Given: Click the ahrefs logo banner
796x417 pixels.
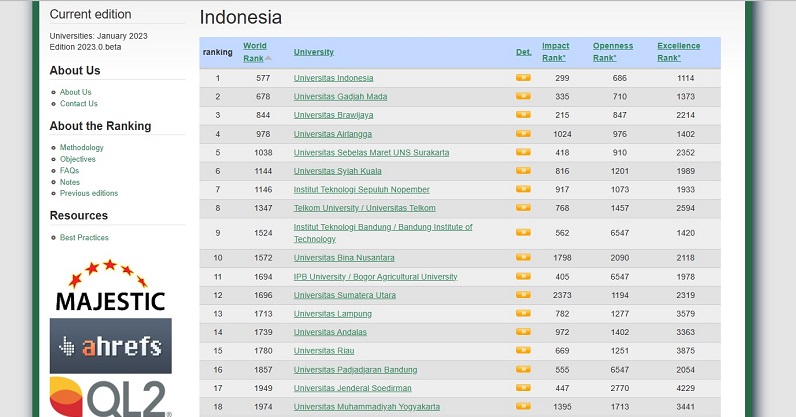Looking at the screenshot, I should [110, 345].
